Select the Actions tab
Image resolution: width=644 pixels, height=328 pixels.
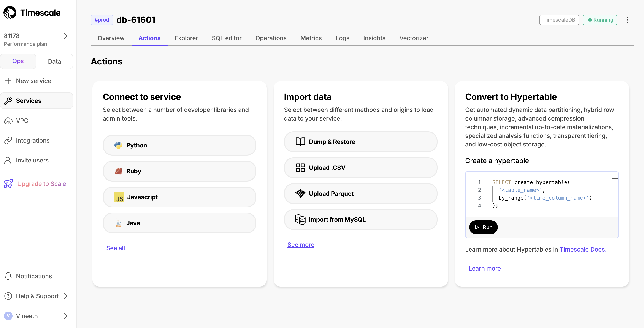point(149,38)
